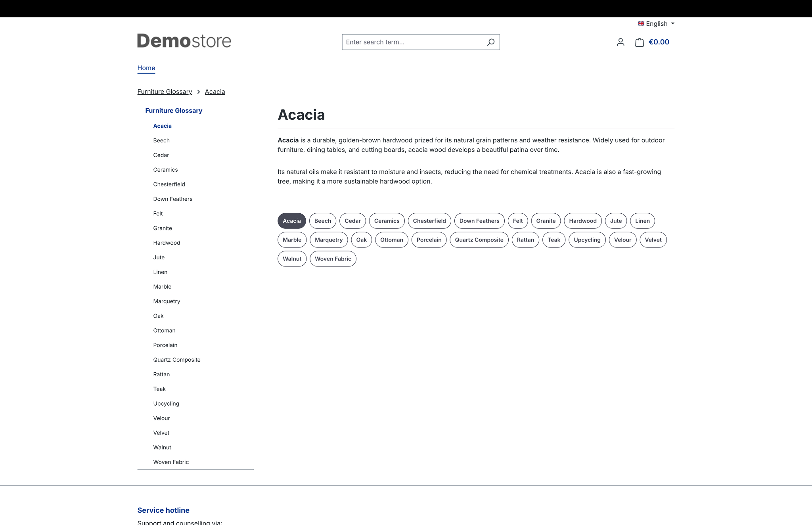Open the Home navigation item
812x525 pixels.
(146, 68)
